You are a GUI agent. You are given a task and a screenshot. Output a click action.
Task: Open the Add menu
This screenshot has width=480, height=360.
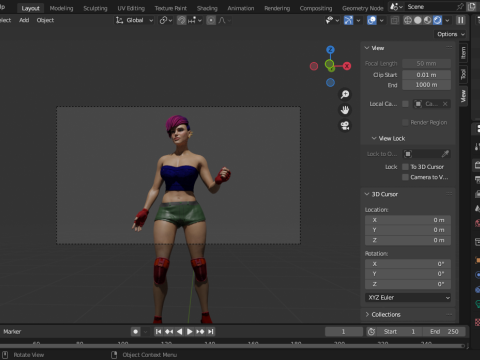click(x=24, y=20)
